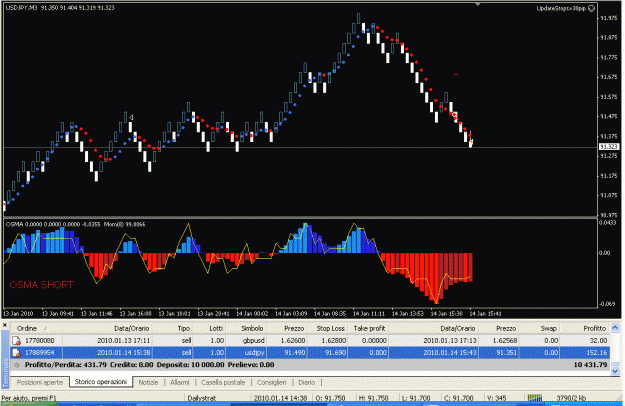The height and width of the screenshot is (406, 625).
Task: Switch to the Notizie tab
Action: click(x=148, y=382)
